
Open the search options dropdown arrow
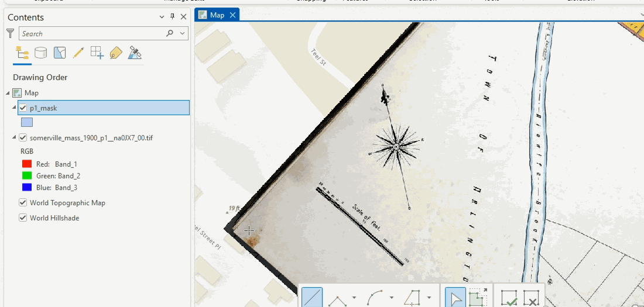click(x=183, y=34)
